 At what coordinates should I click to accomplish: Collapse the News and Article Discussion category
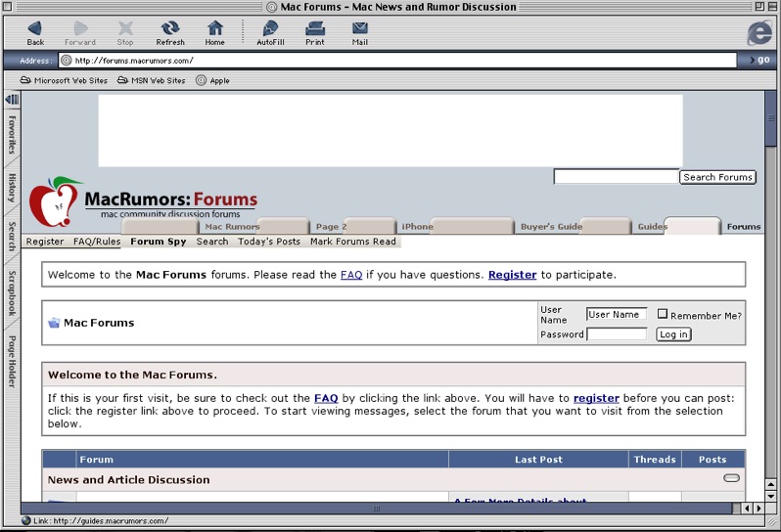pyautogui.click(x=731, y=478)
